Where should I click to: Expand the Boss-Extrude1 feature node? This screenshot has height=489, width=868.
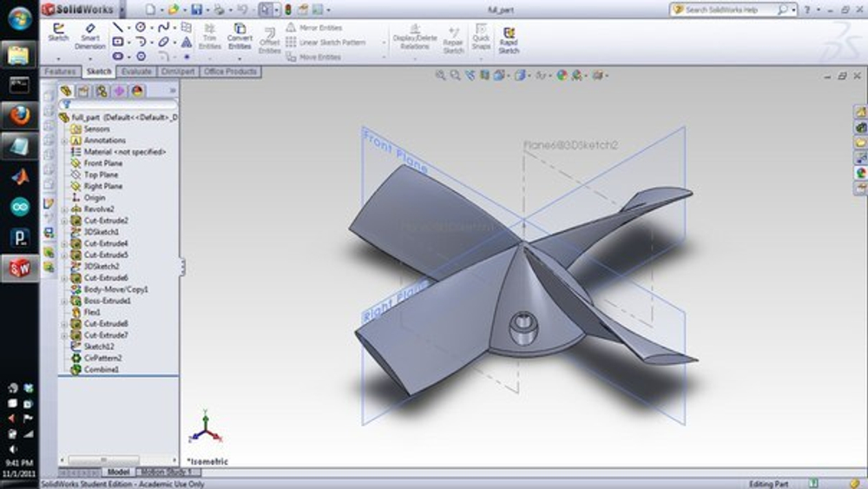tap(64, 301)
